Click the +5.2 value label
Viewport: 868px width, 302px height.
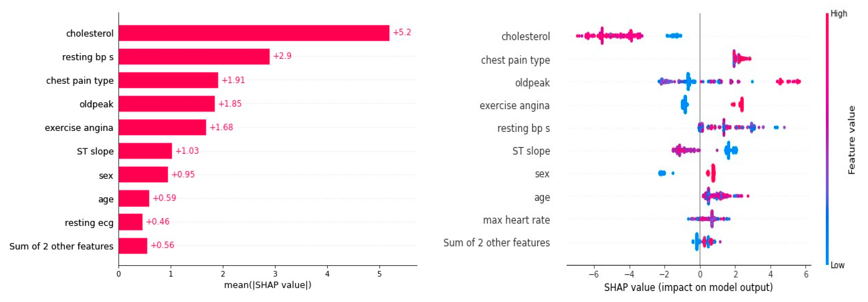[402, 32]
